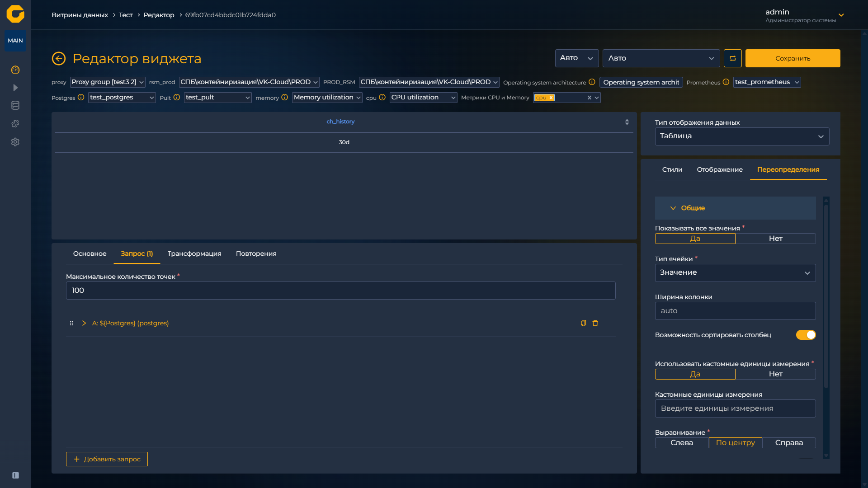This screenshot has height=488, width=868.
Task: Click the Кастомные единицы измерения input
Action: 735,408
